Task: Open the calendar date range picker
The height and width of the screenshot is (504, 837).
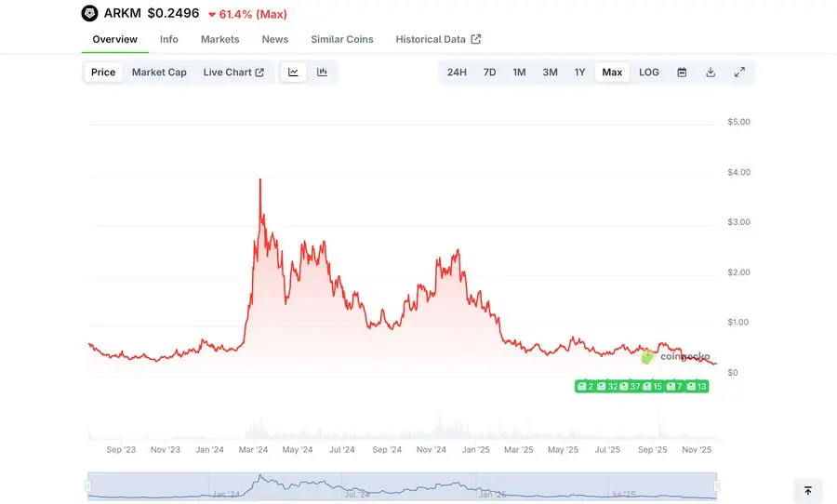Action: [x=682, y=73]
